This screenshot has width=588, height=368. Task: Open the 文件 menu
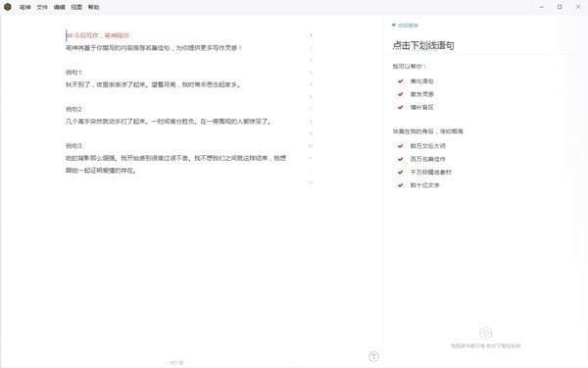(x=42, y=7)
